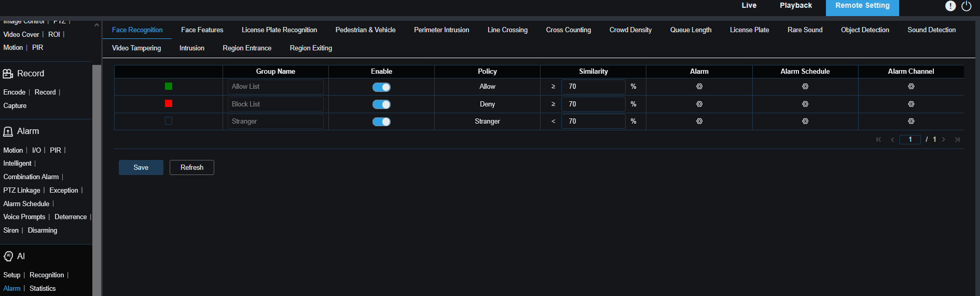Screen dimensions: 980x296
Task: Select the Video Tampering tab
Action: [136, 48]
